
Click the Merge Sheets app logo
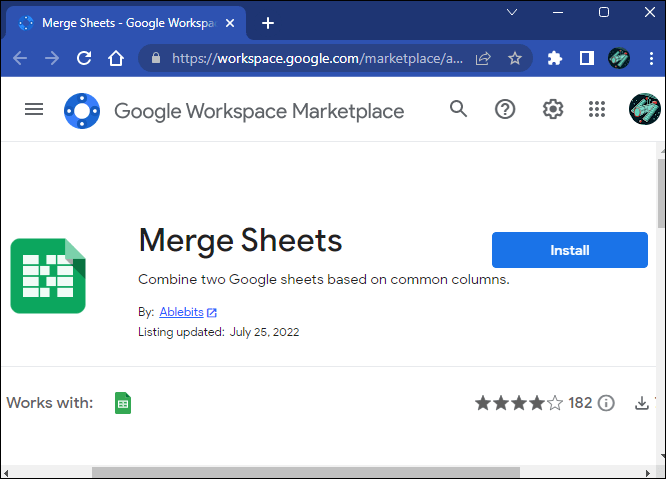(x=48, y=276)
